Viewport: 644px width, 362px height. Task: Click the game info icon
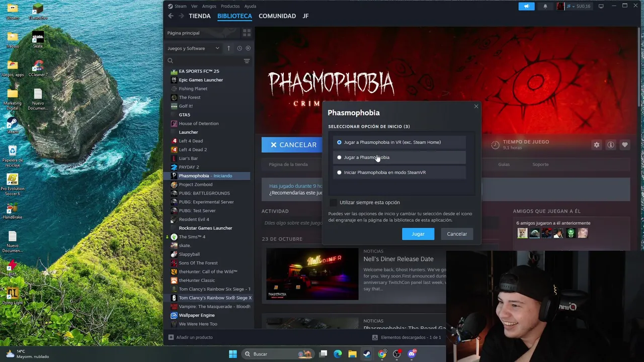pyautogui.click(x=610, y=145)
